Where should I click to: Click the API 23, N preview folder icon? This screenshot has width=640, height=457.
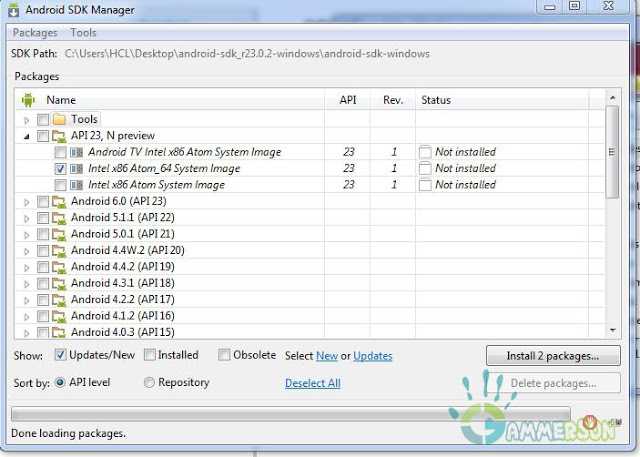[59, 136]
